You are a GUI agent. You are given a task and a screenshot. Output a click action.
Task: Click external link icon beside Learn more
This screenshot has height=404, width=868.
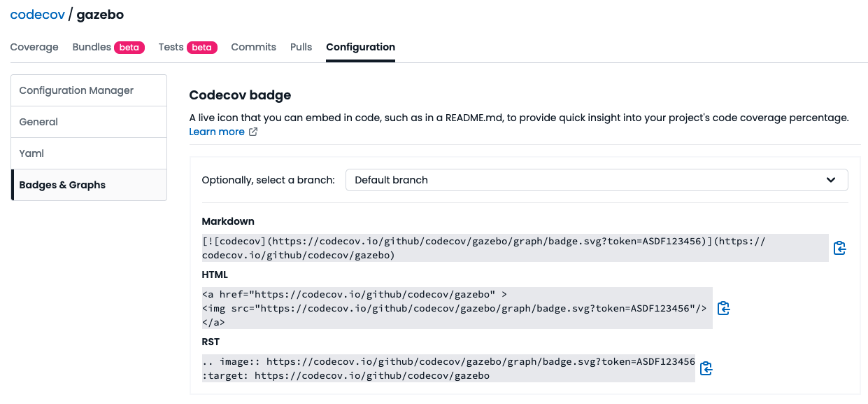click(253, 132)
